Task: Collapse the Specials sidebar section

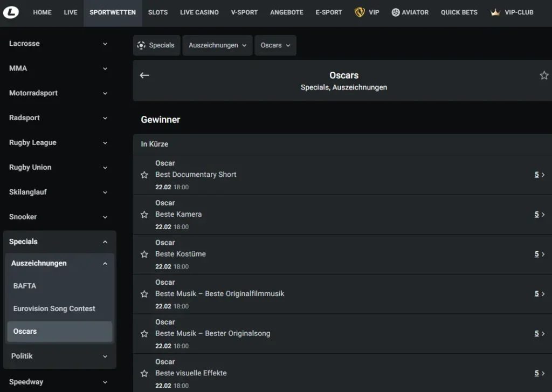Action: click(x=105, y=242)
